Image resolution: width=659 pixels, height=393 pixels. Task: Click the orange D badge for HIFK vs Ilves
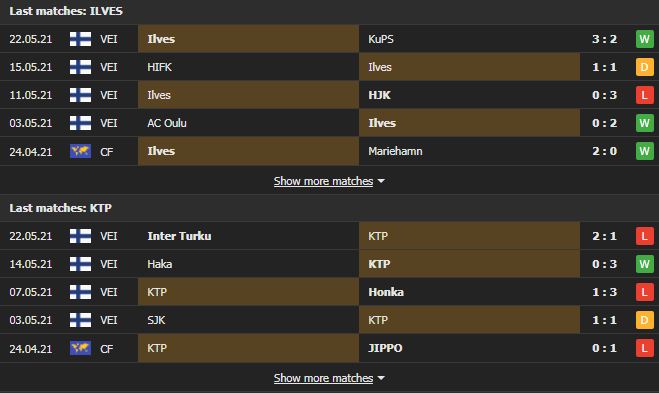coord(644,67)
